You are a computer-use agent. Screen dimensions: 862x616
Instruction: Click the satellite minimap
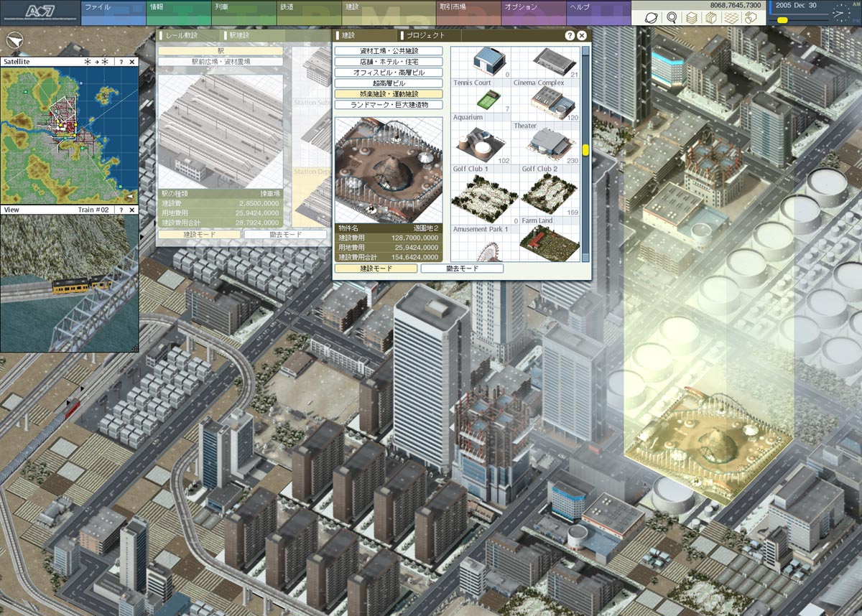coord(69,135)
